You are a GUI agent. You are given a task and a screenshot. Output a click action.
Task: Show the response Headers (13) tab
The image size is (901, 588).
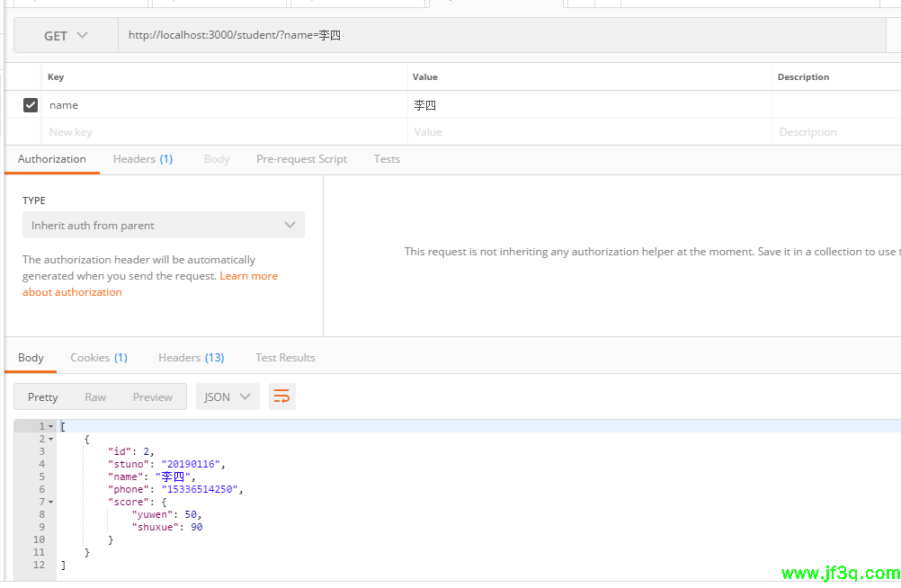point(191,358)
